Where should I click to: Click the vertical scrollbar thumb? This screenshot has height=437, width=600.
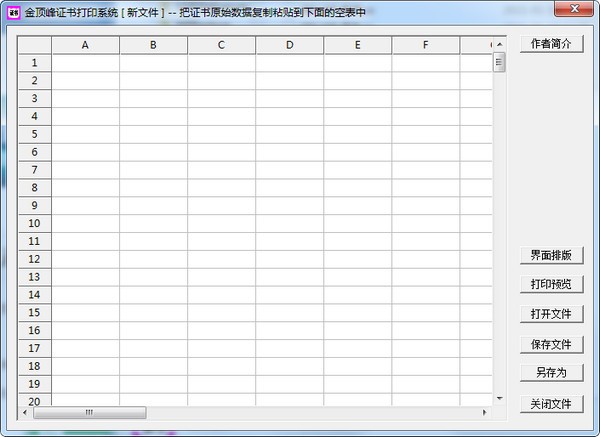point(499,62)
